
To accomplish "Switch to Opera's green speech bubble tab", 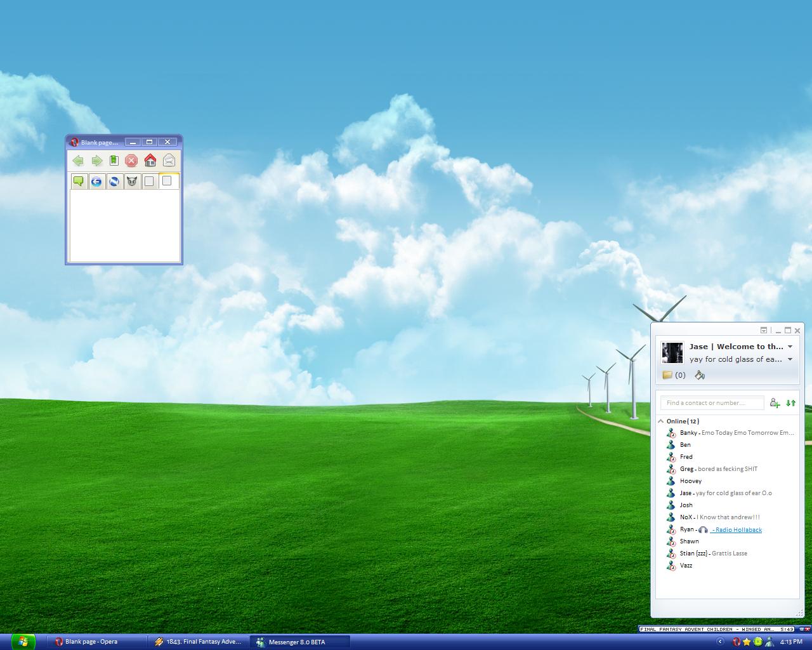I will tap(79, 182).
